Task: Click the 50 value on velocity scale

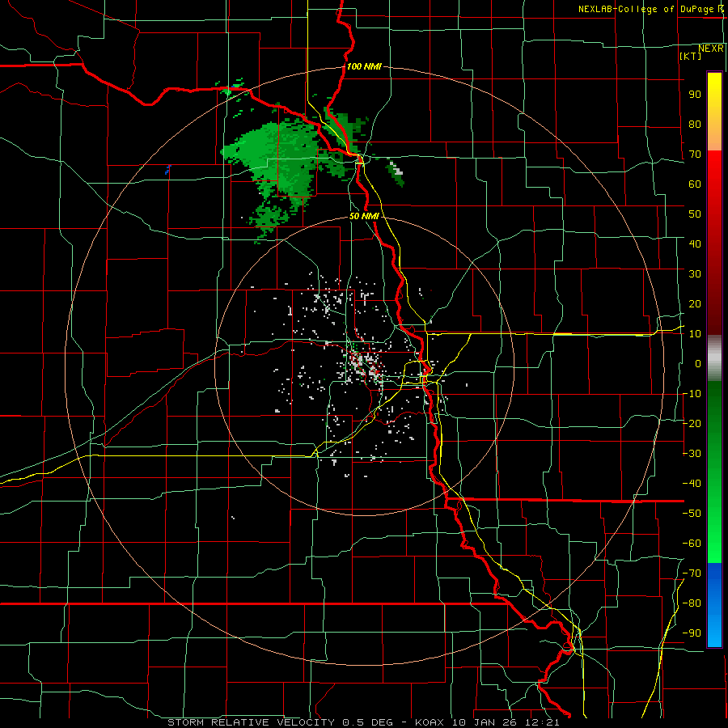Action: tap(695, 214)
